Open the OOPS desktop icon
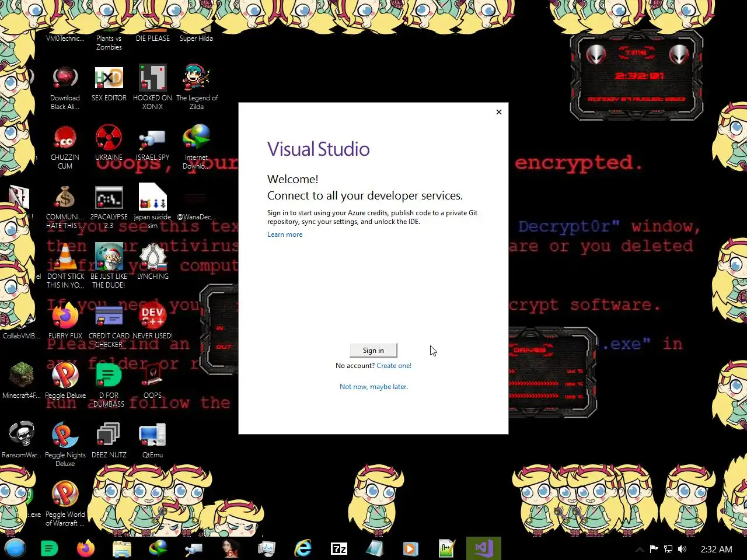Viewport: 747px width, 560px height. click(152, 381)
